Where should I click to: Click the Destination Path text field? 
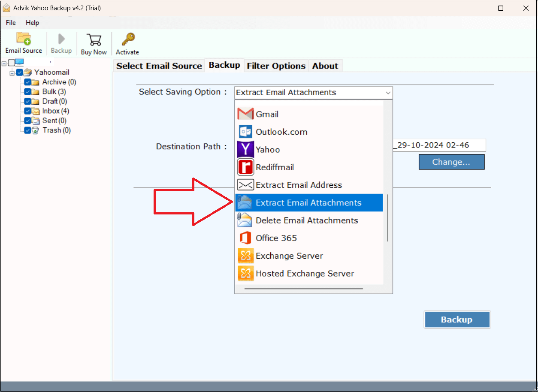click(438, 145)
